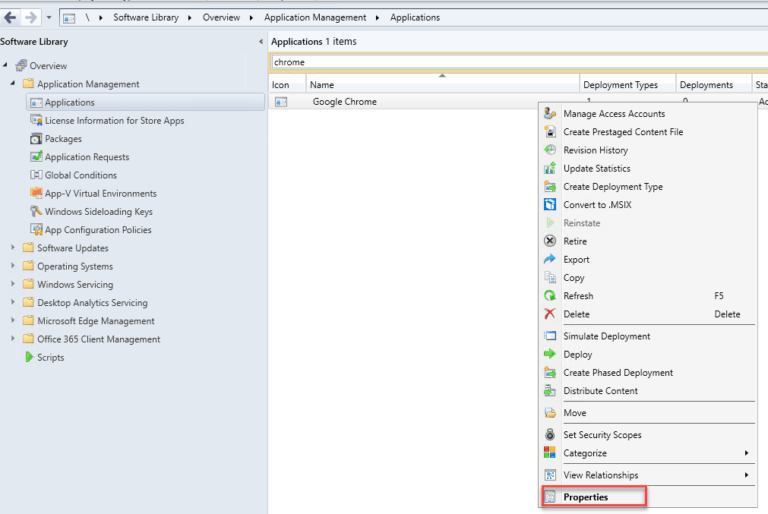The image size is (768, 514).
Task: Click the Convert to .MSIX icon
Action: click(x=550, y=205)
